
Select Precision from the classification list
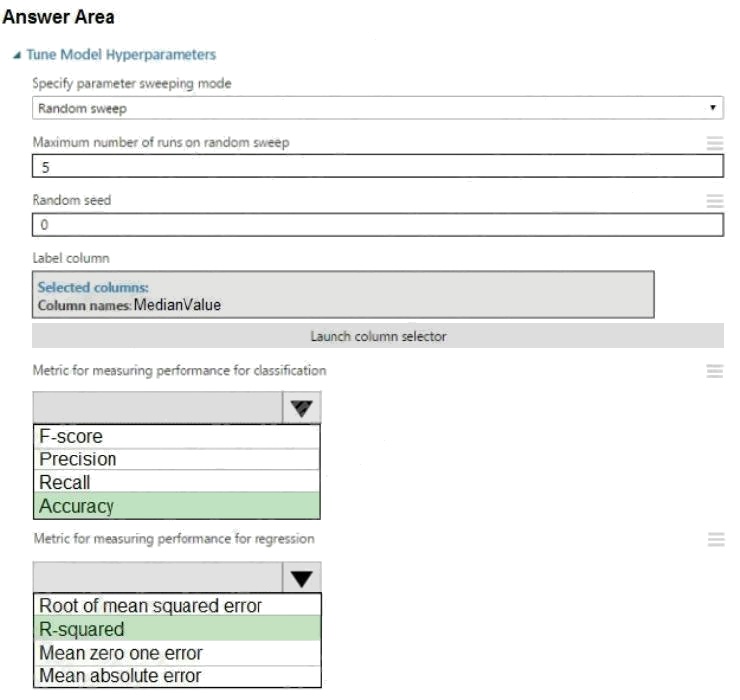point(176,460)
